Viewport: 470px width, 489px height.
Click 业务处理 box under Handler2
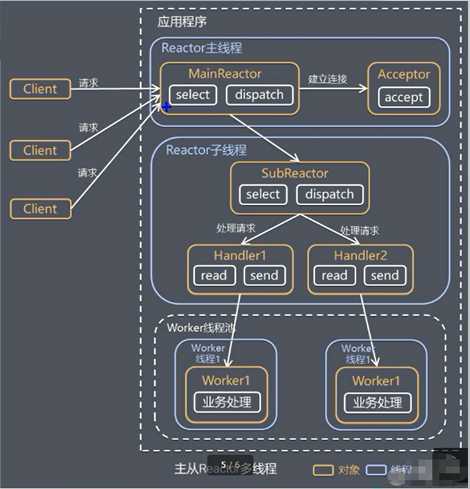click(377, 403)
